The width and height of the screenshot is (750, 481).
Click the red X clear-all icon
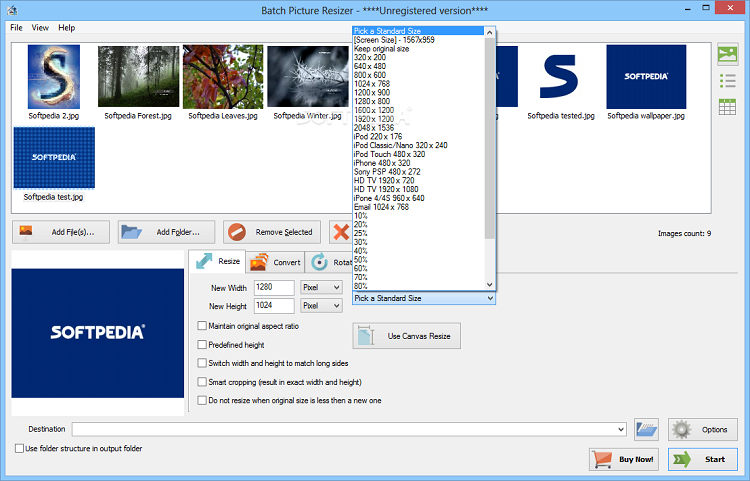pos(341,232)
